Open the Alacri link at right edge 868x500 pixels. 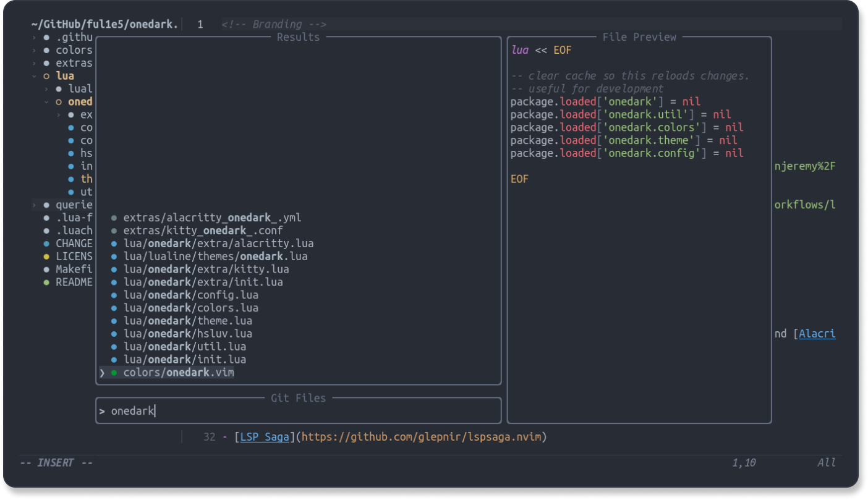point(817,334)
